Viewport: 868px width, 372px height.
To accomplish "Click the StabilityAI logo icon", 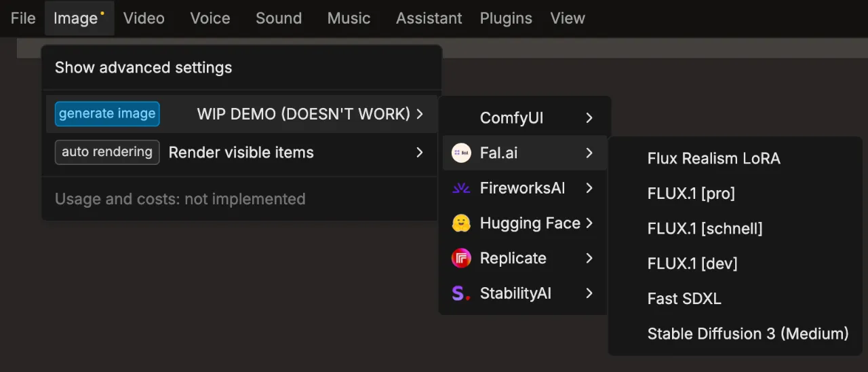I will (x=461, y=293).
